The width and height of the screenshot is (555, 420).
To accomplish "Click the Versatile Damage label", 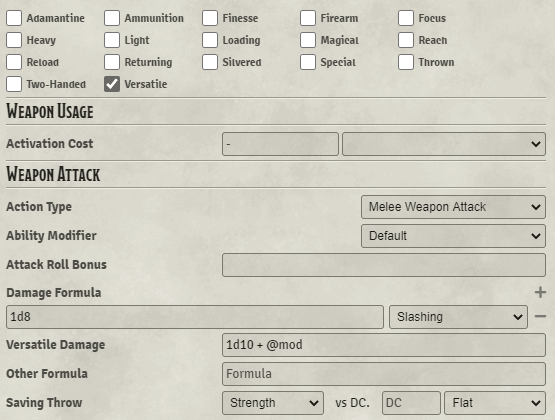I will (x=56, y=345).
